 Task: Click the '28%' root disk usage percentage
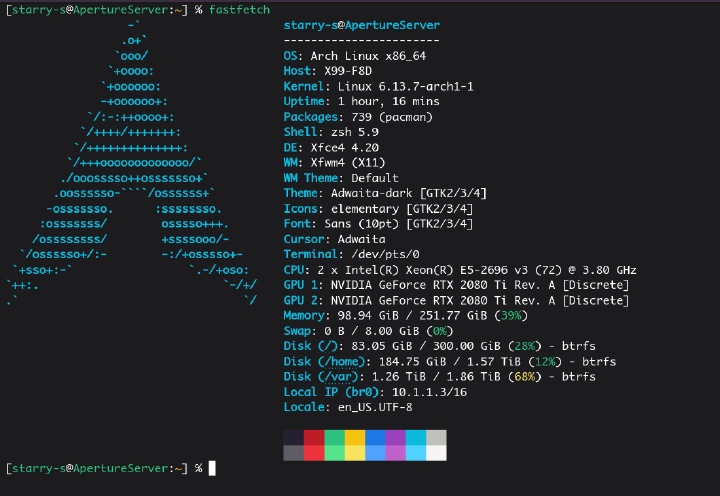[525, 346]
